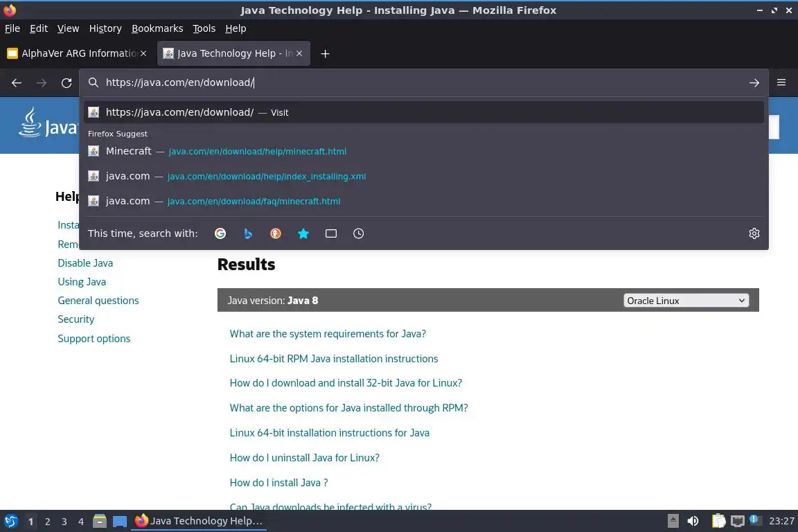Screen dimensions: 798x532
Task: Open the Edit menu
Action: click(39, 28)
